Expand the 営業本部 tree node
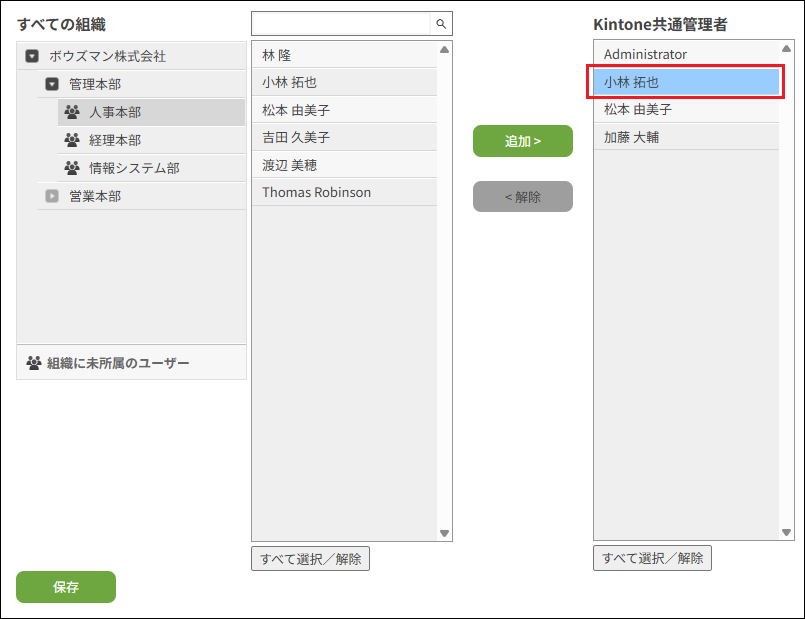 [x=52, y=197]
